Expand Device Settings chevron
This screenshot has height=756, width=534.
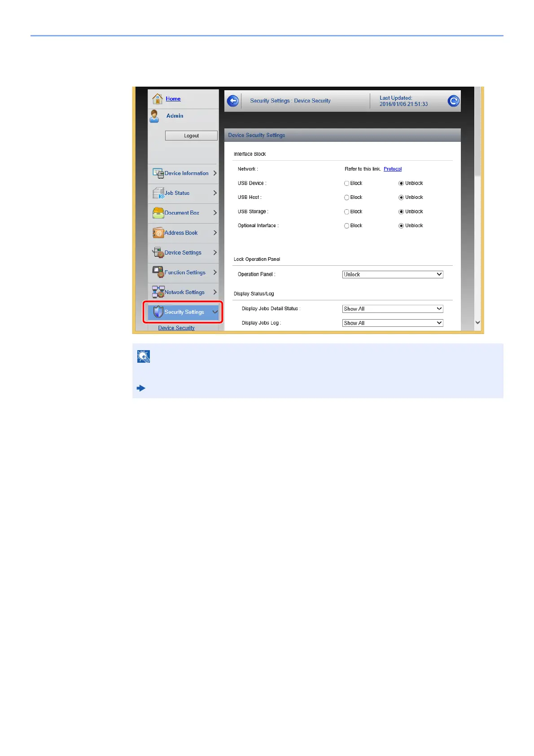pos(215,252)
